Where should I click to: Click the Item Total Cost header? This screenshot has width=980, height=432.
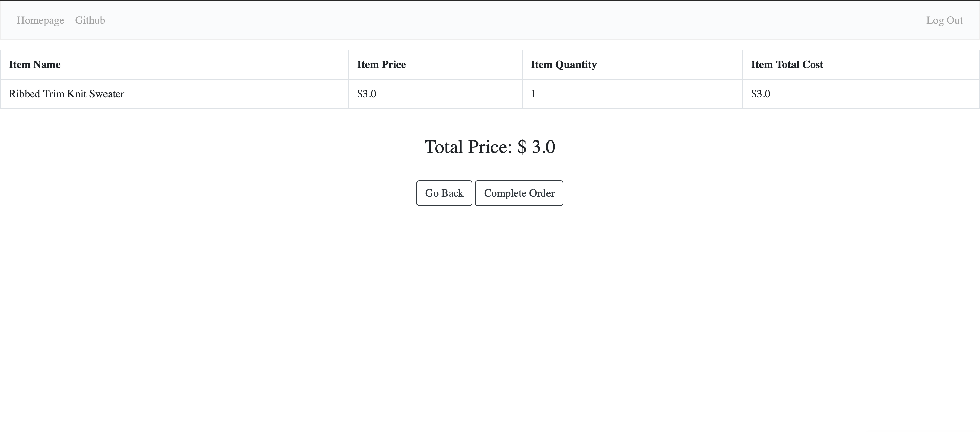(x=787, y=65)
